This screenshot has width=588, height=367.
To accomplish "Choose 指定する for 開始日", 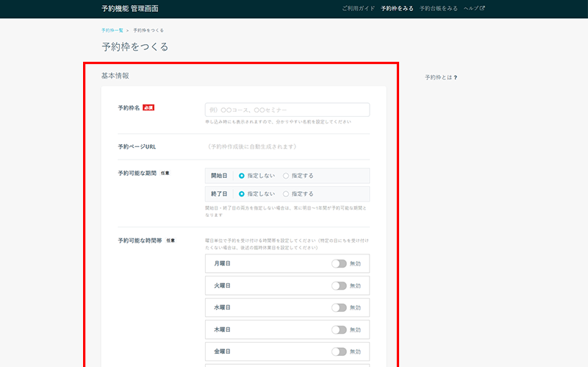I will pos(286,176).
